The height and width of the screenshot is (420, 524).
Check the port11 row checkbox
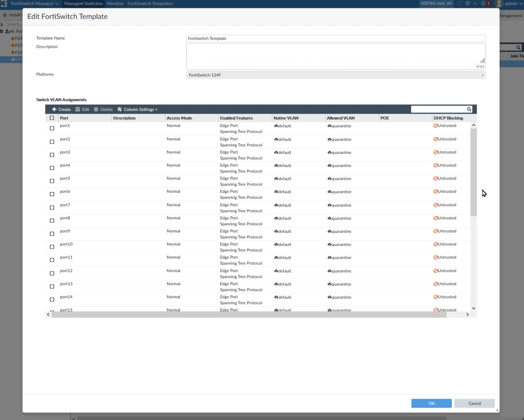(x=52, y=260)
